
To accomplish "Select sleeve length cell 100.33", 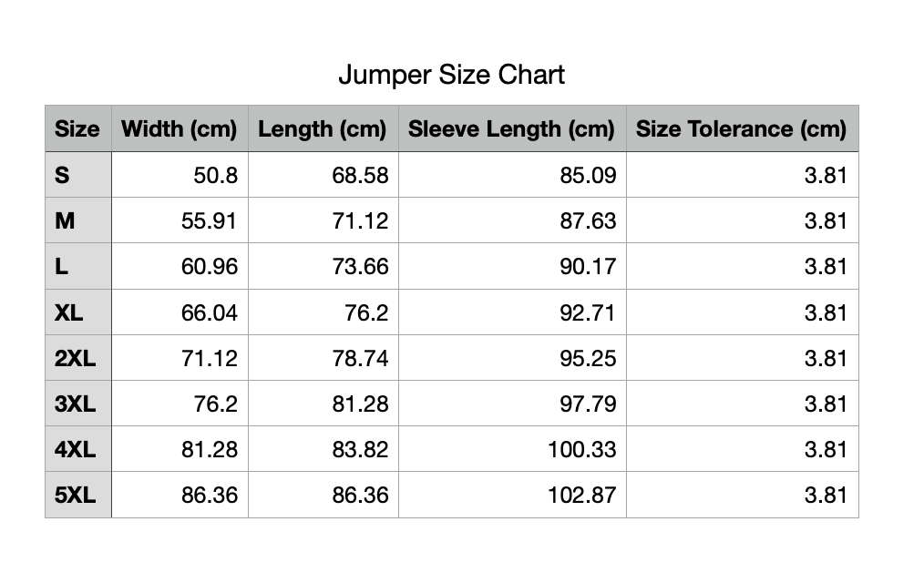I will (581, 449).
